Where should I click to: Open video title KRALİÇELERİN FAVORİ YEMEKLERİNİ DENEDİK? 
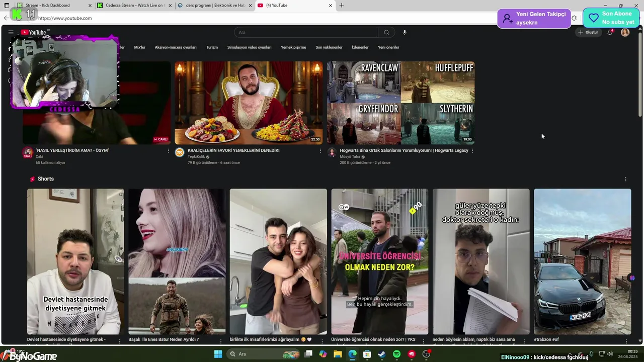point(233,150)
